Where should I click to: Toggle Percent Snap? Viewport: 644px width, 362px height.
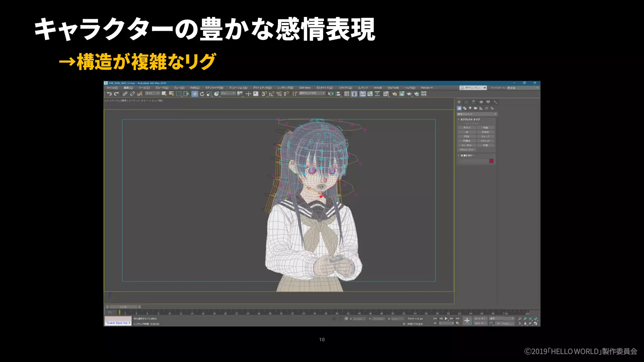coord(279,94)
